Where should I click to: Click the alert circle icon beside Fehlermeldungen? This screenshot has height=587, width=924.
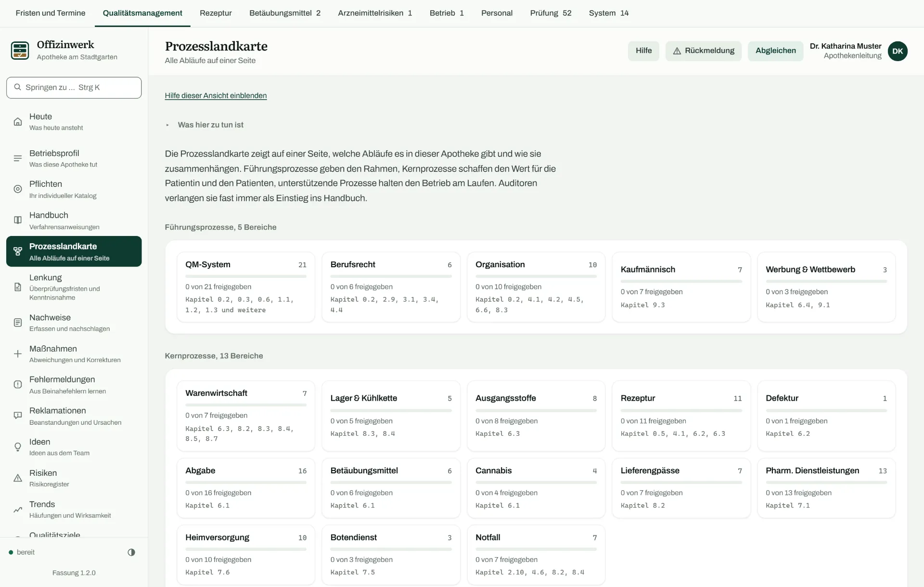tap(18, 384)
